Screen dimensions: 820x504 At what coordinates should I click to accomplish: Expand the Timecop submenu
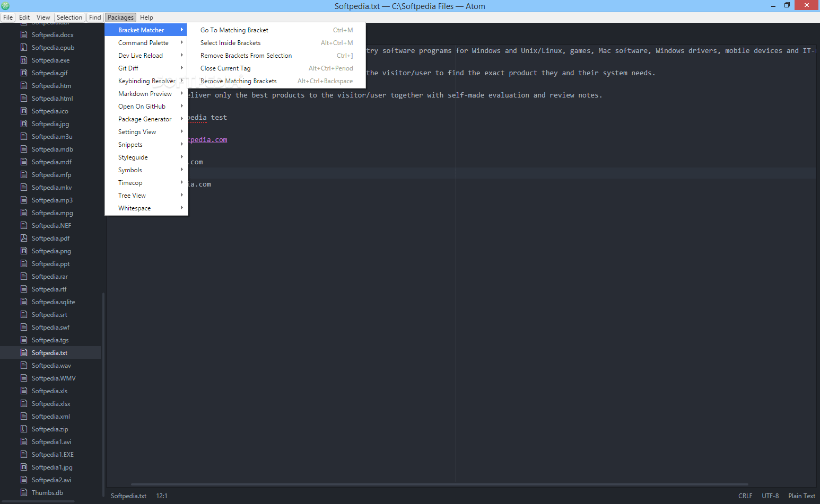coord(146,183)
